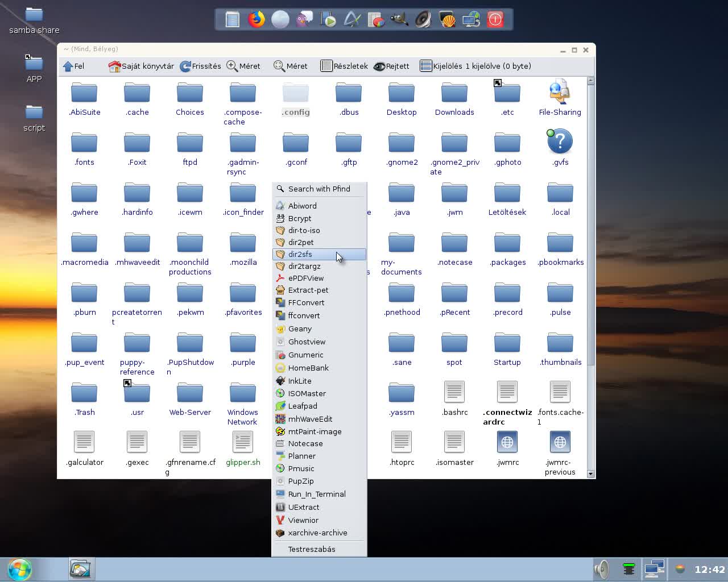This screenshot has width=728, height=582.
Task: Choose dir-to-iso in the menu
Action: coord(319,230)
